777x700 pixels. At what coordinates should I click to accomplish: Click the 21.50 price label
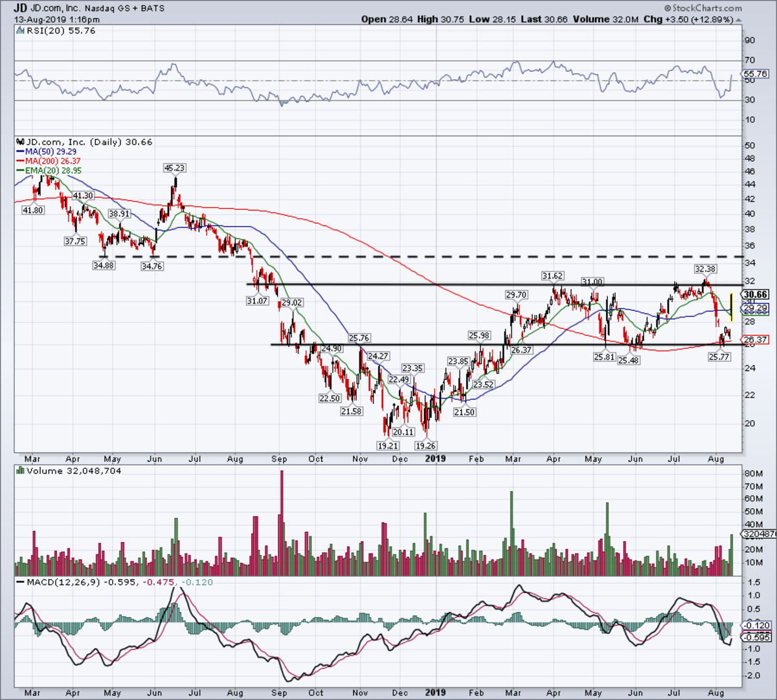click(464, 412)
